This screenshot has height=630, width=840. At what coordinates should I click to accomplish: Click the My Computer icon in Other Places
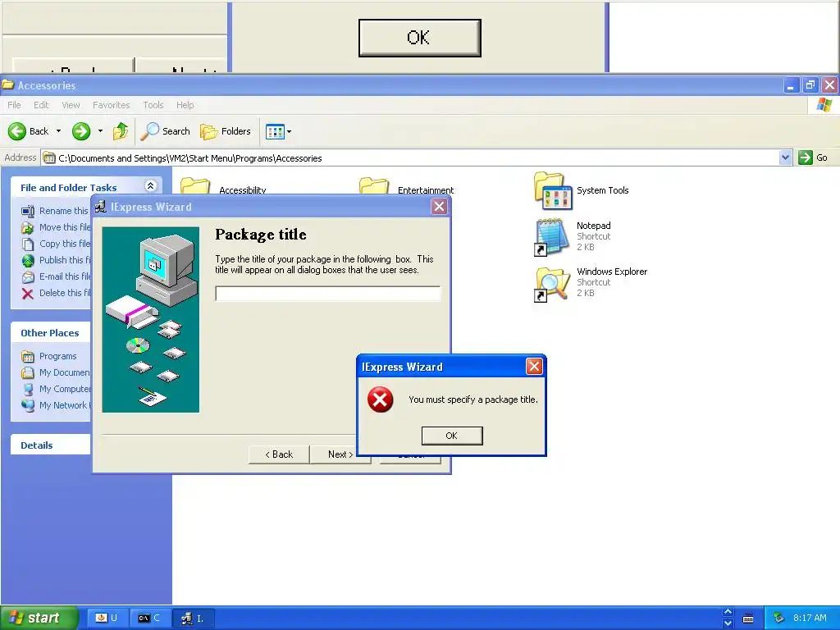[28, 389]
